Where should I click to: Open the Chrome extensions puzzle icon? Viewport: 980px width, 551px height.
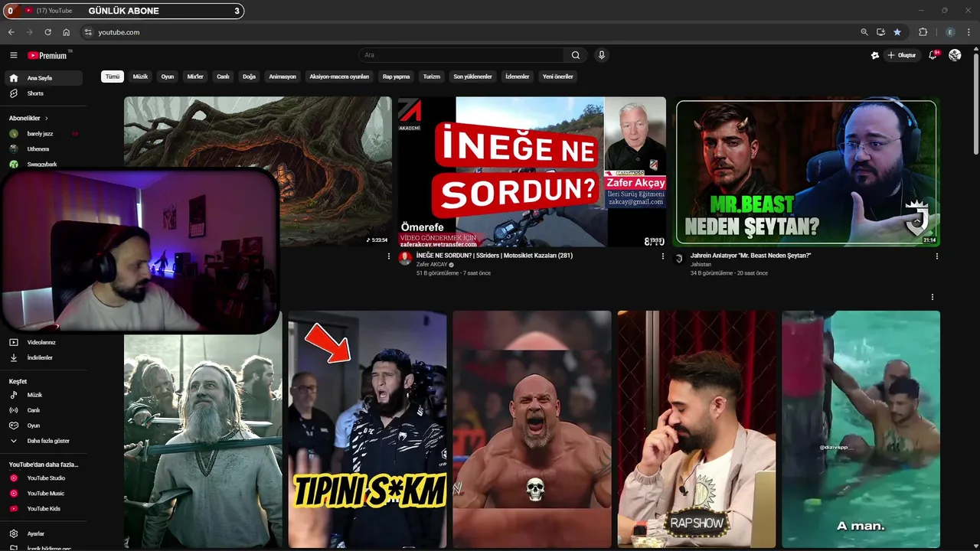[x=923, y=32]
